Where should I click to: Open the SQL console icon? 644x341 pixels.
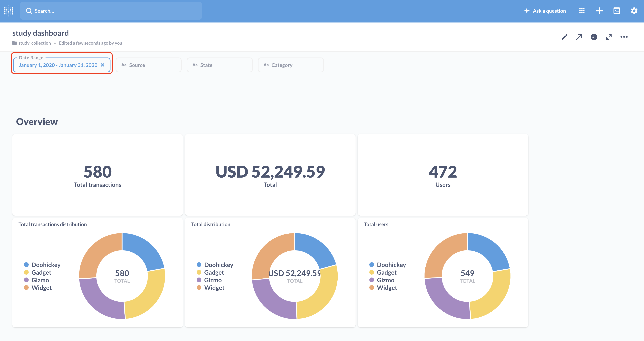pyautogui.click(x=617, y=11)
